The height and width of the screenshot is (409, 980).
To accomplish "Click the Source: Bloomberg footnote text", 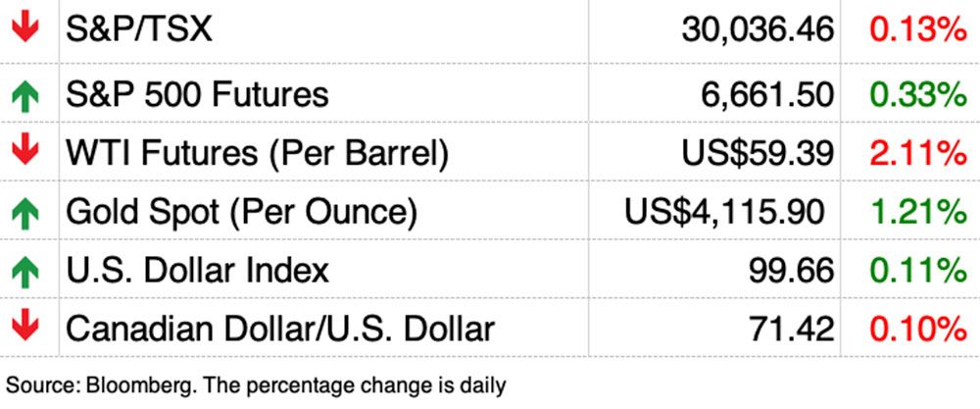I will 257,384.
